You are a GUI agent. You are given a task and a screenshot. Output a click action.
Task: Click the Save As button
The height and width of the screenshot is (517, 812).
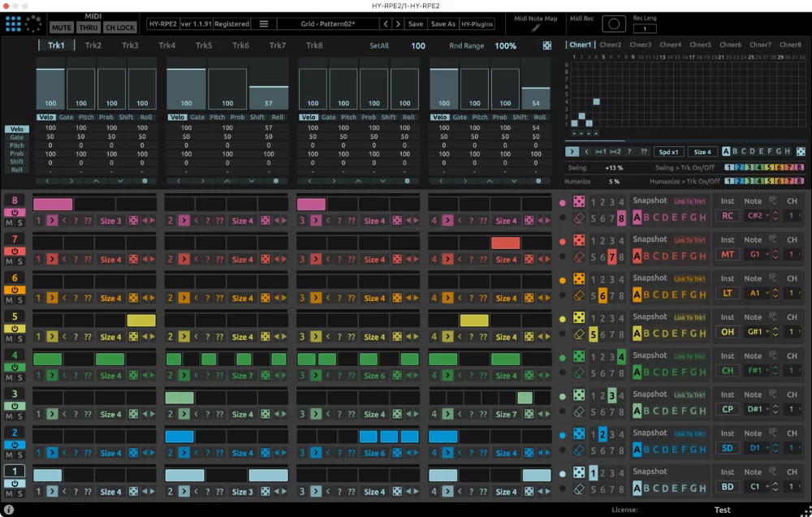click(x=443, y=24)
